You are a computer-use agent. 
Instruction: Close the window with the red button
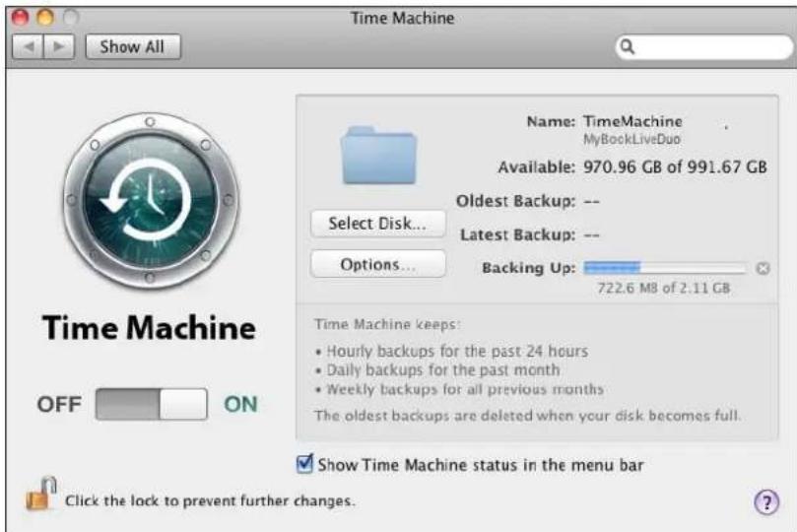pyautogui.click(x=20, y=18)
